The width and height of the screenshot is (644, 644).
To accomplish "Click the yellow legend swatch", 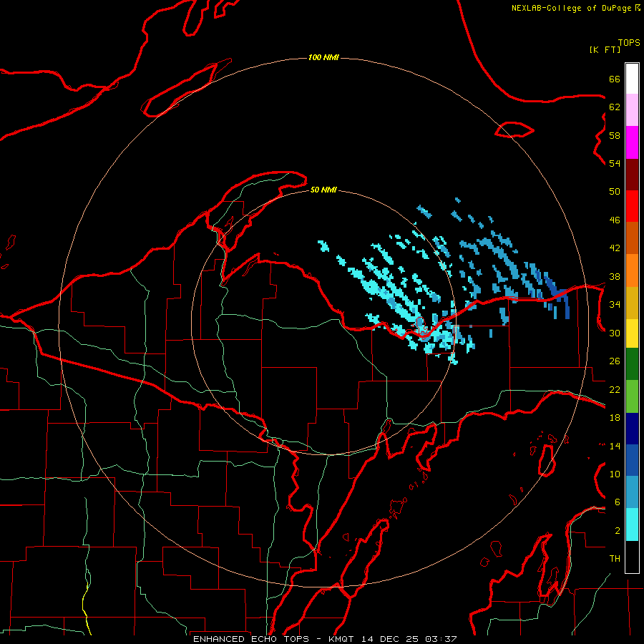I will [632, 333].
